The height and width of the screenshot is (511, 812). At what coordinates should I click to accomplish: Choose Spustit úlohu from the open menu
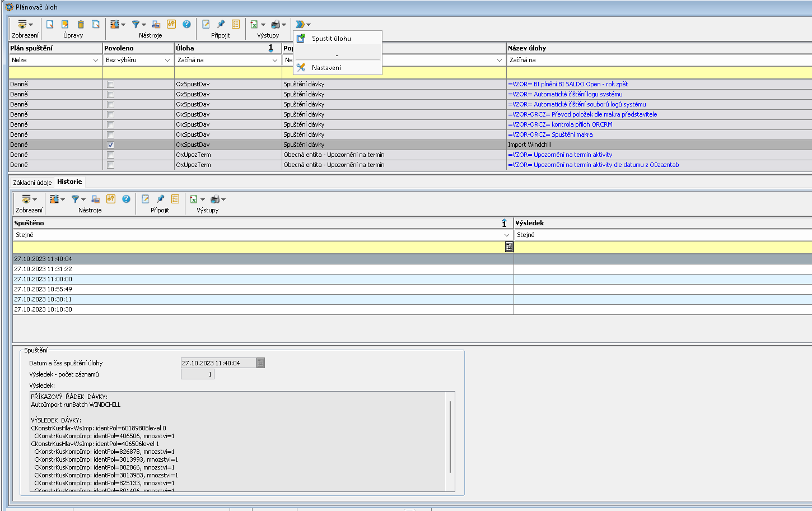point(331,39)
